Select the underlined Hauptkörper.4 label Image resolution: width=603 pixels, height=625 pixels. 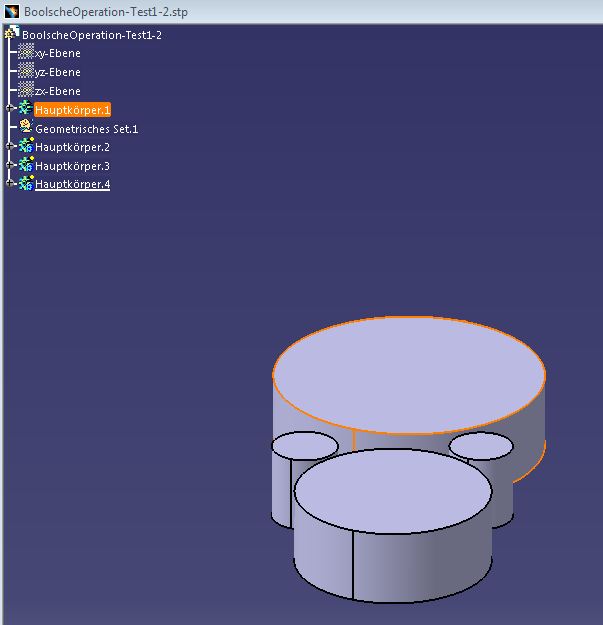(x=73, y=184)
